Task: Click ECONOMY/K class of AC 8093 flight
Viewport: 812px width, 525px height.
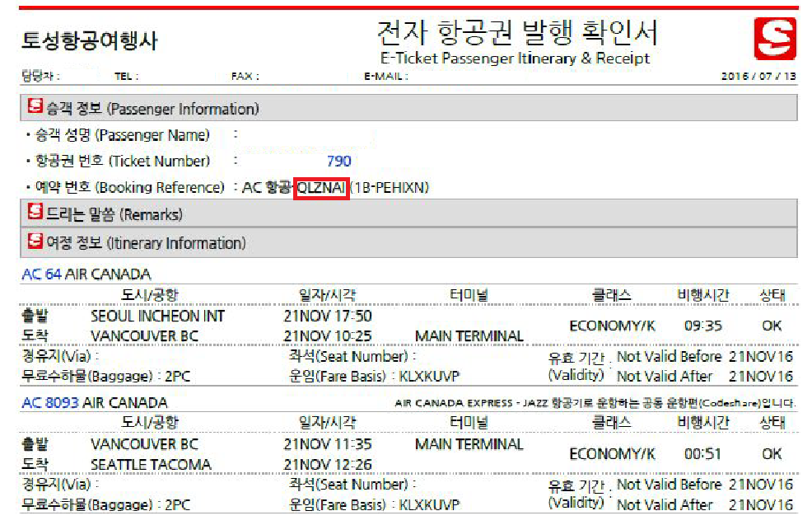Action: tap(612, 454)
